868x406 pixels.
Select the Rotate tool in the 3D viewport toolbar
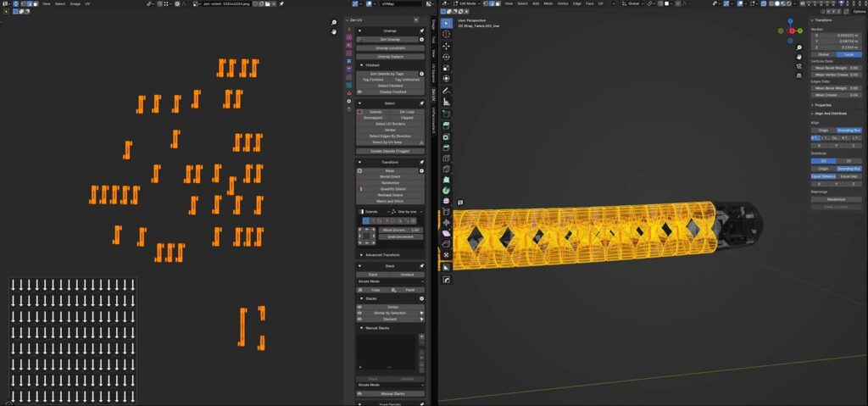point(446,57)
